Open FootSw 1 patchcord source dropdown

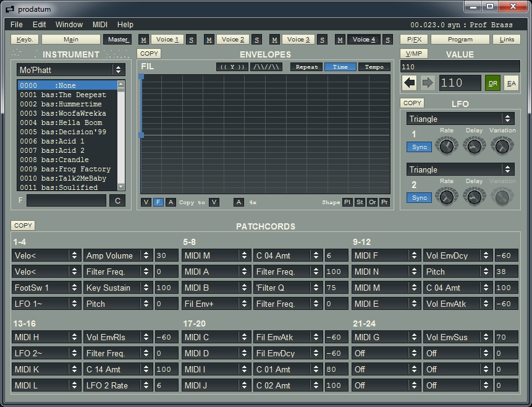tap(46, 288)
